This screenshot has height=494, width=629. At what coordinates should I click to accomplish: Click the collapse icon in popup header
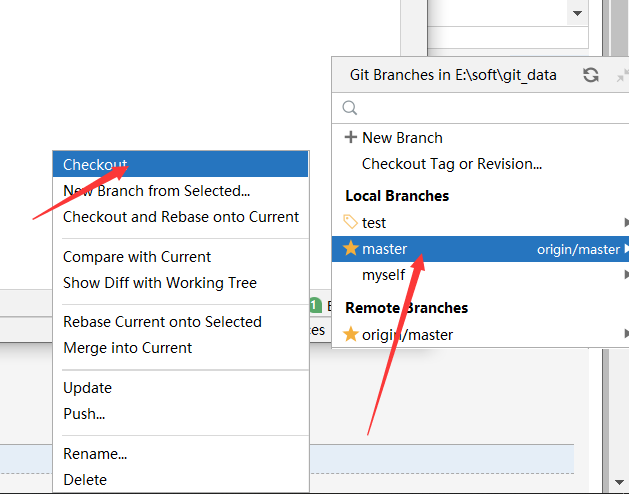pos(622,75)
